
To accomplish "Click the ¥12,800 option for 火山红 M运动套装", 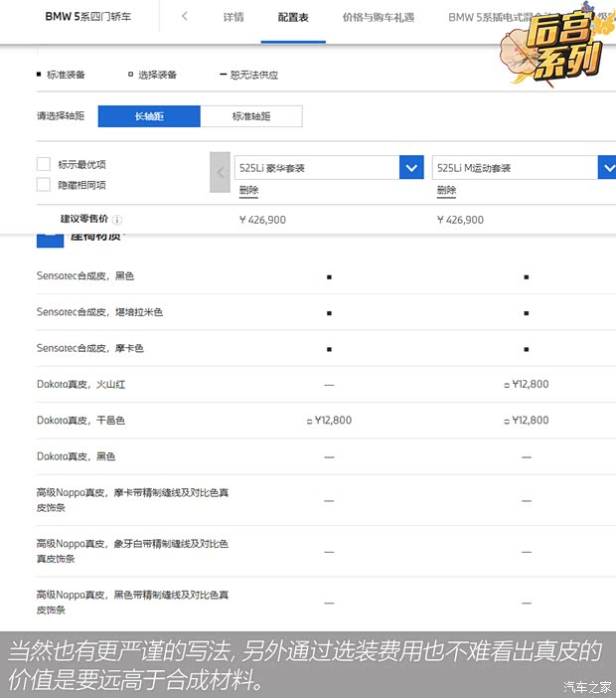I will 527,384.
